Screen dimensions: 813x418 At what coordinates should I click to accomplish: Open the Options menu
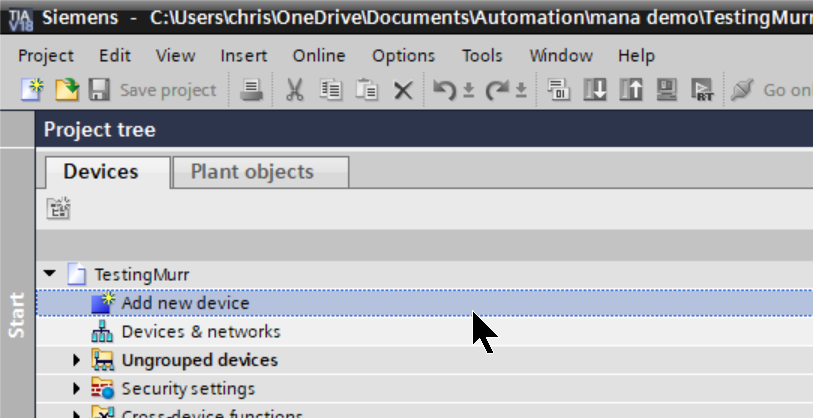coord(403,55)
